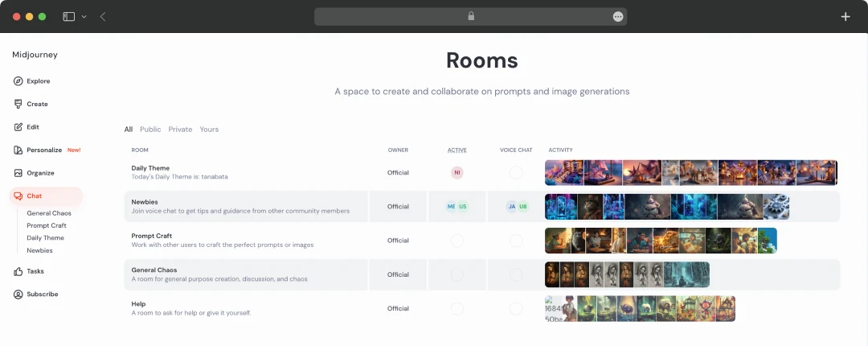868x346 pixels.
Task: Click the ROOM column header
Action: point(140,150)
